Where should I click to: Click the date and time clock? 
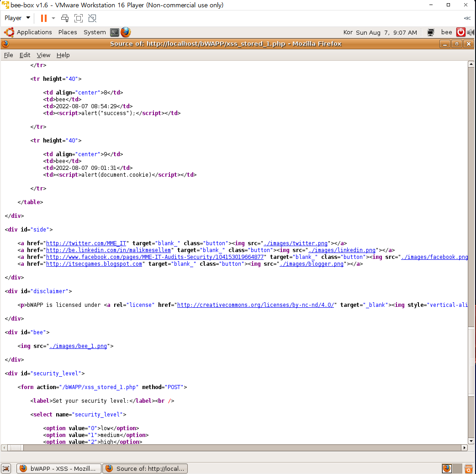[386, 32]
